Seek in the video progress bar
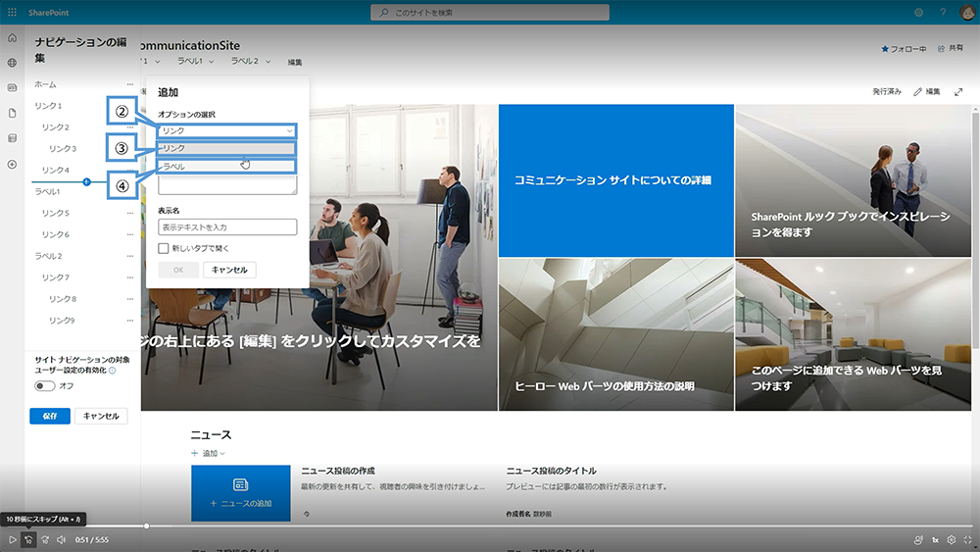980x552 pixels. [490, 527]
